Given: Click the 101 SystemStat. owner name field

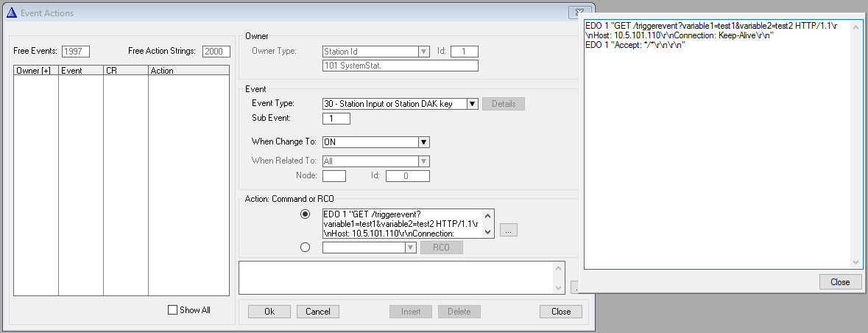Looking at the screenshot, I should coord(401,66).
